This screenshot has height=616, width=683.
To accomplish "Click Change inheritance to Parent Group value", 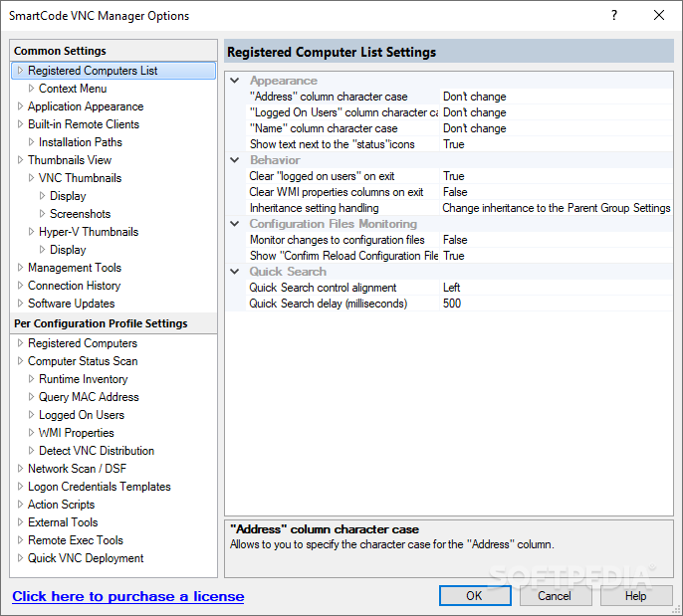I will (x=557, y=208).
